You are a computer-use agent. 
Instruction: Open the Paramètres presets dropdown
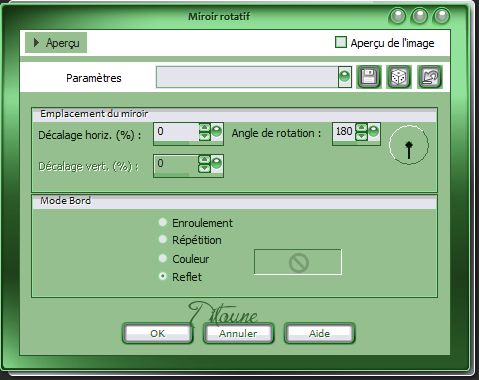pos(345,77)
